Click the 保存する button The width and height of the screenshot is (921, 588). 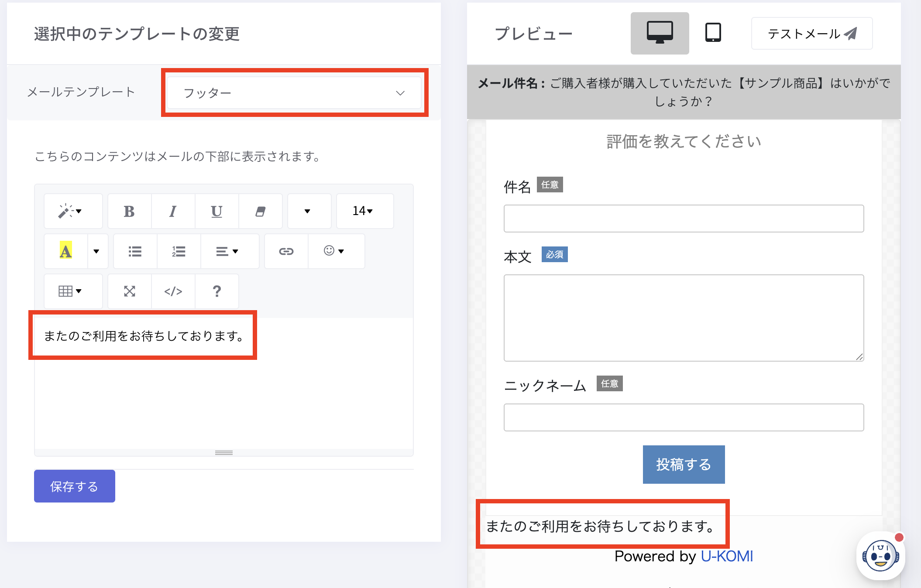pos(75,486)
